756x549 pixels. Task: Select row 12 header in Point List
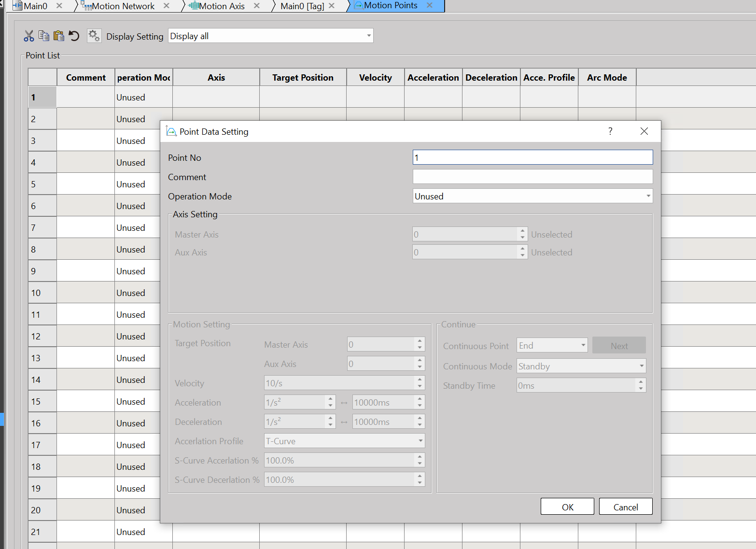pyautogui.click(x=42, y=337)
